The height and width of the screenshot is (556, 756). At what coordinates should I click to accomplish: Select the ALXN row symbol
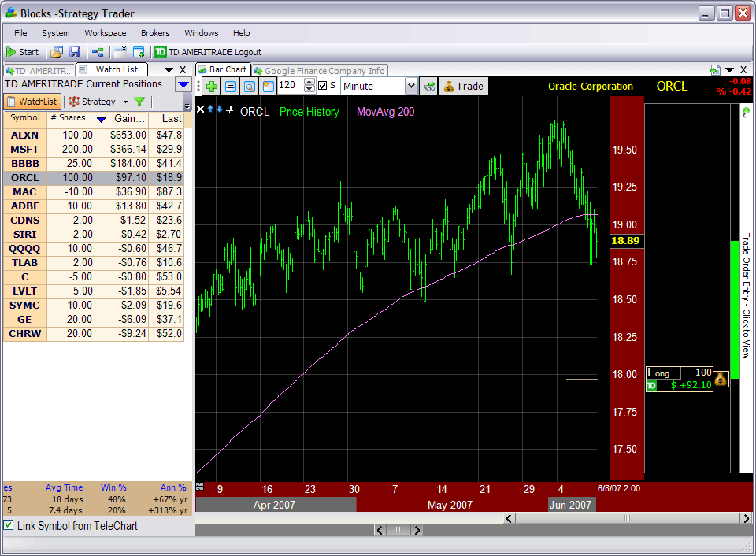pos(24,135)
